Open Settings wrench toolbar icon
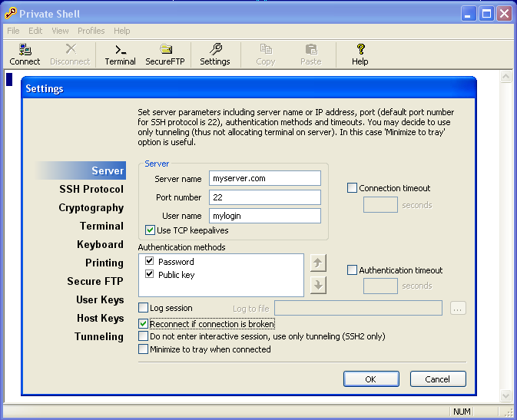The image size is (517, 420). [x=215, y=55]
